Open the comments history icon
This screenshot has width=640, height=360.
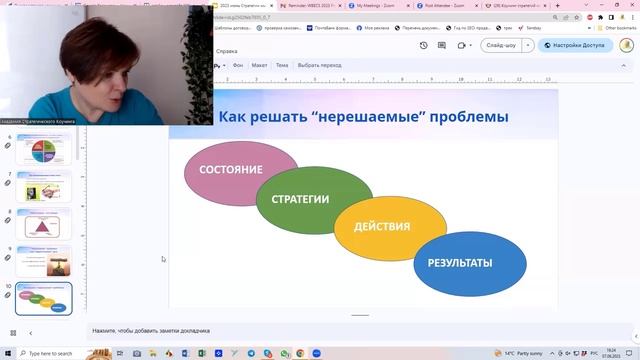(442, 45)
